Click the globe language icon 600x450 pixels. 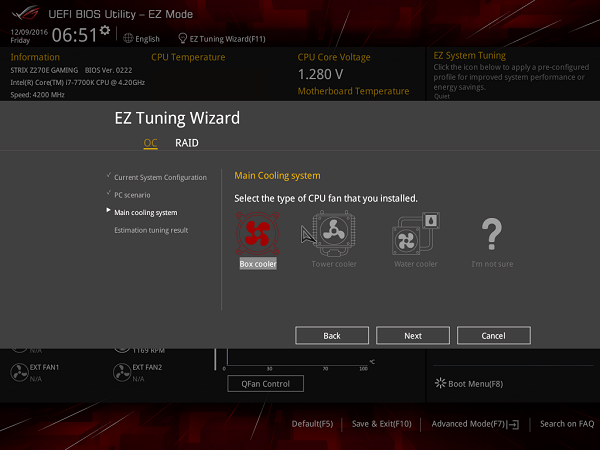[x=128, y=38]
